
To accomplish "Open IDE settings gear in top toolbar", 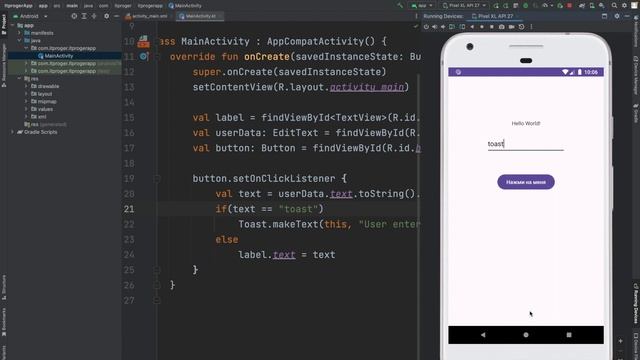I will pos(624,6).
